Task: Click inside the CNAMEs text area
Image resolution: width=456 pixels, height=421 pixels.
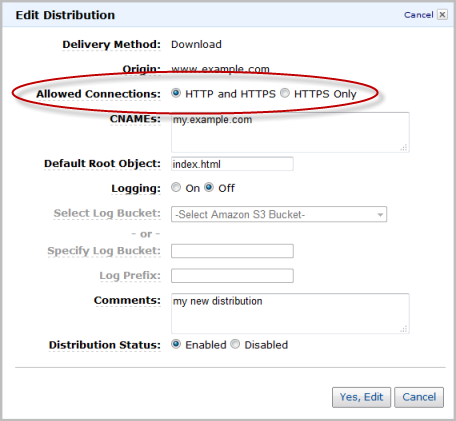Action: click(290, 132)
